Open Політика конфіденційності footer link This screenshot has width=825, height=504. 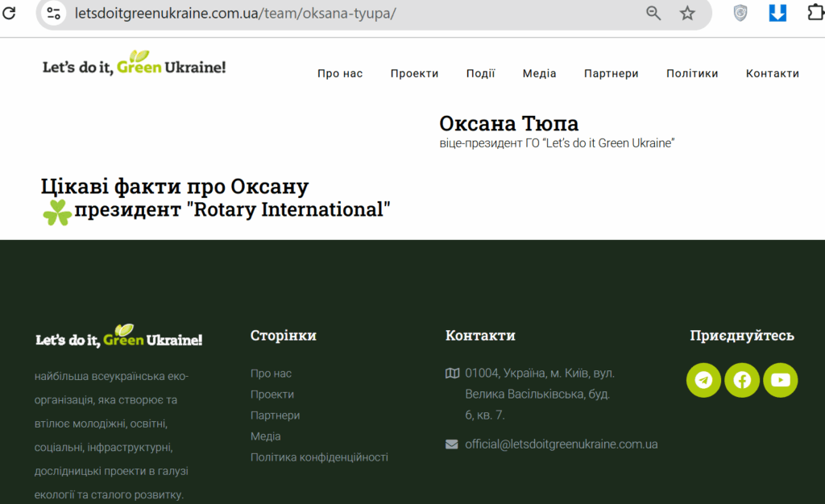point(319,458)
